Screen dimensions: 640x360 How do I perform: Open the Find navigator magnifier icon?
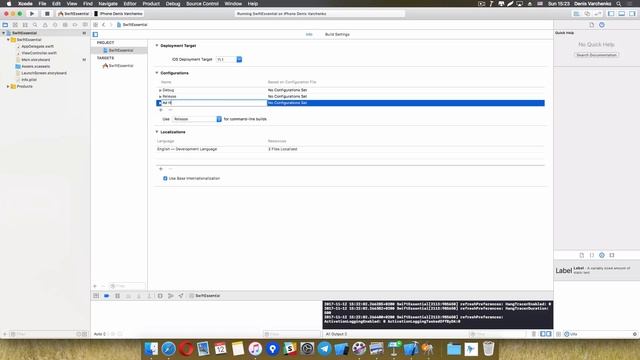point(35,25)
